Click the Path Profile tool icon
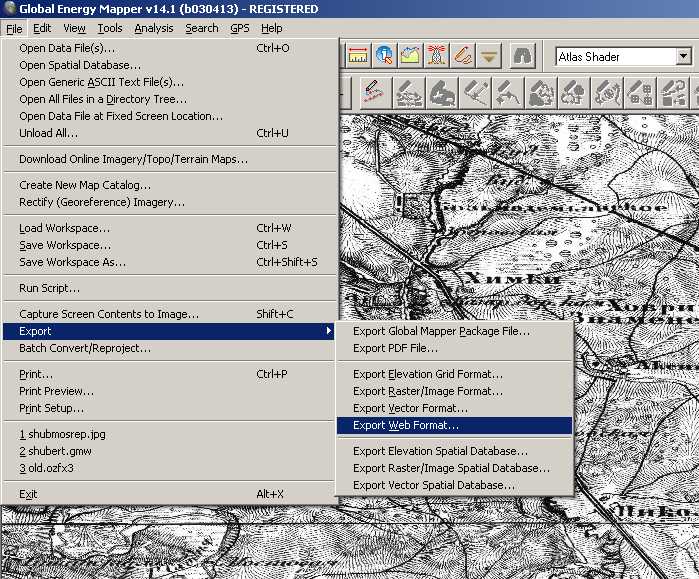Viewport: 699px width, 579px height. point(411,56)
